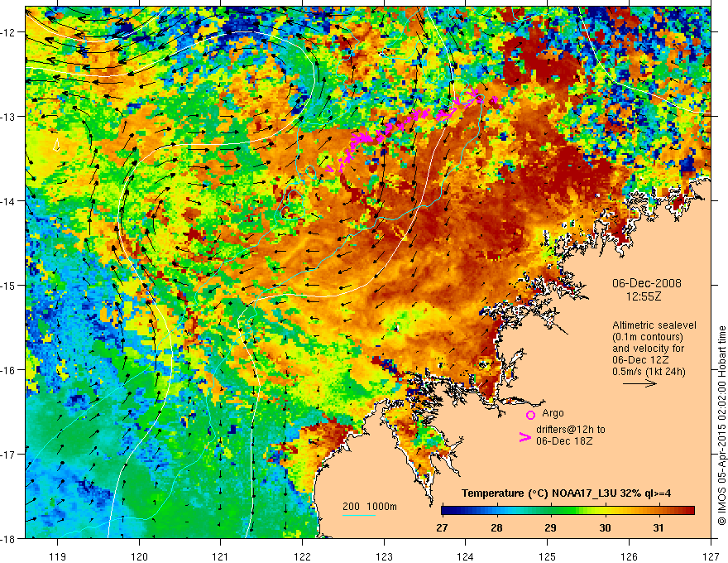Click the 'drifters@12h to' legend text
The image size is (728, 563).
click(571, 430)
